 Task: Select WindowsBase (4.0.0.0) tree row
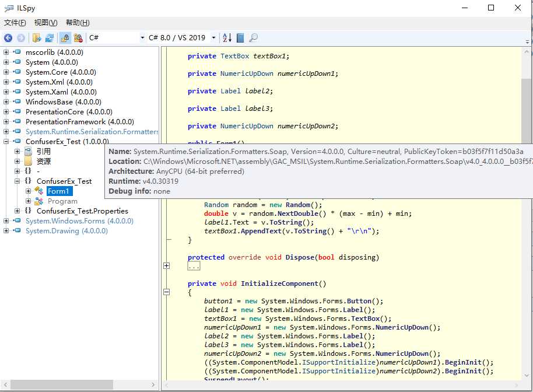pos(63,101)
